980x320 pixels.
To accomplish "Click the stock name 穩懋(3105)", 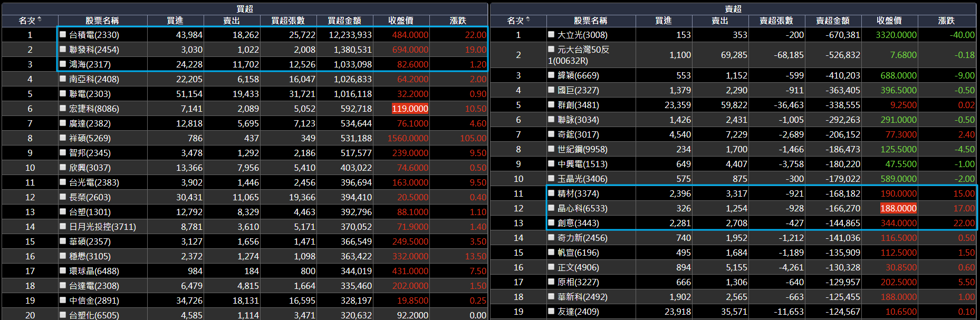I will 90,256.
